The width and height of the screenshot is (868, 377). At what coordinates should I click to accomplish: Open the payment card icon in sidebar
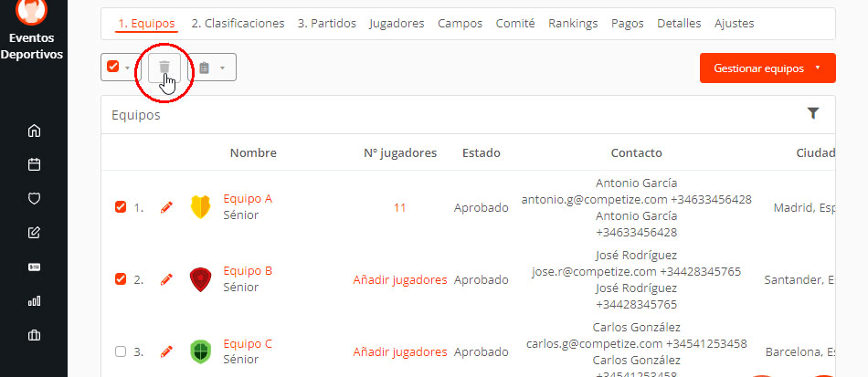pyautogui.click(x=35, y=267)
